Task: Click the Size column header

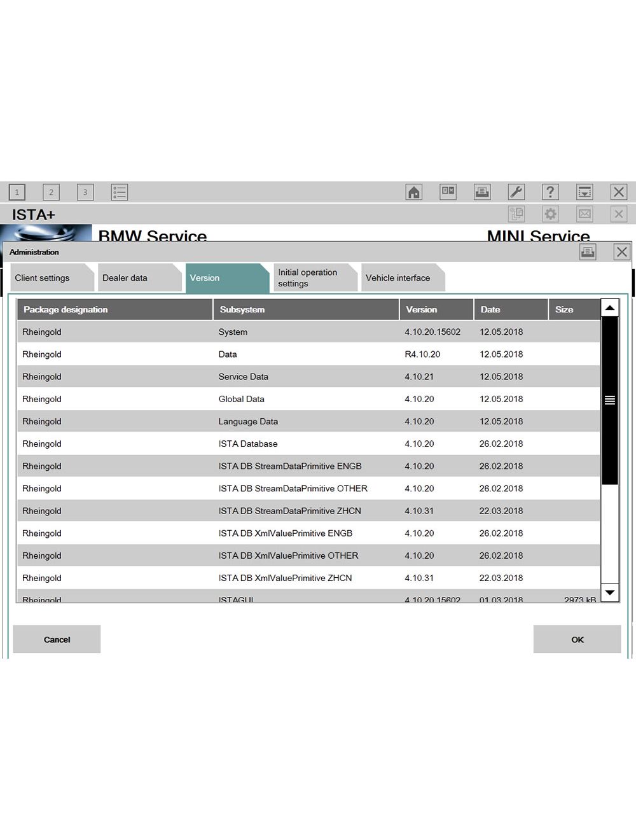Action: (574, 309)
